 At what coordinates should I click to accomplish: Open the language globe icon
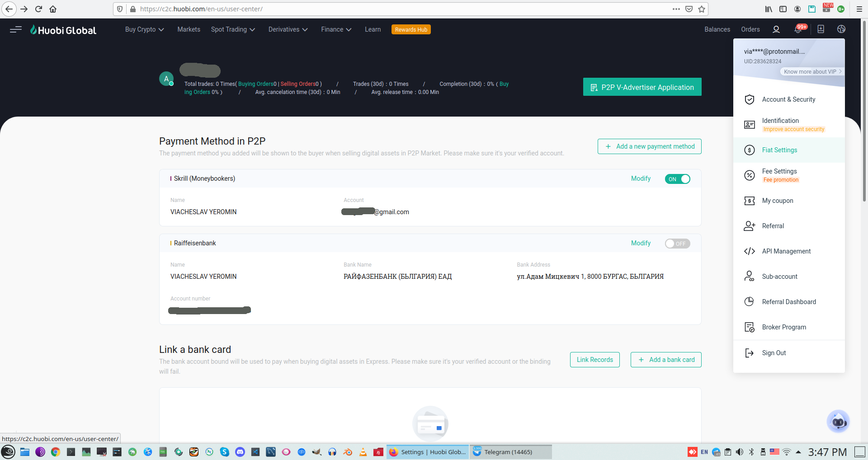[841, 29]
